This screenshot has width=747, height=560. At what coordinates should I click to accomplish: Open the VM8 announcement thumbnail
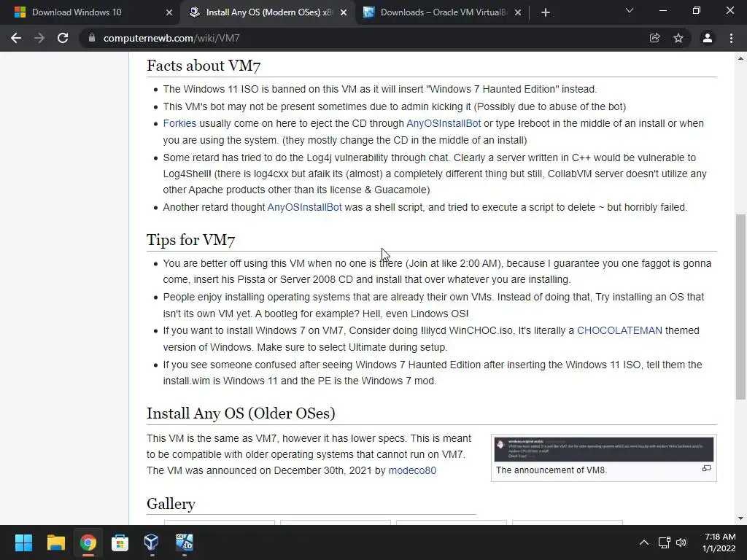(x=603, y=449)
